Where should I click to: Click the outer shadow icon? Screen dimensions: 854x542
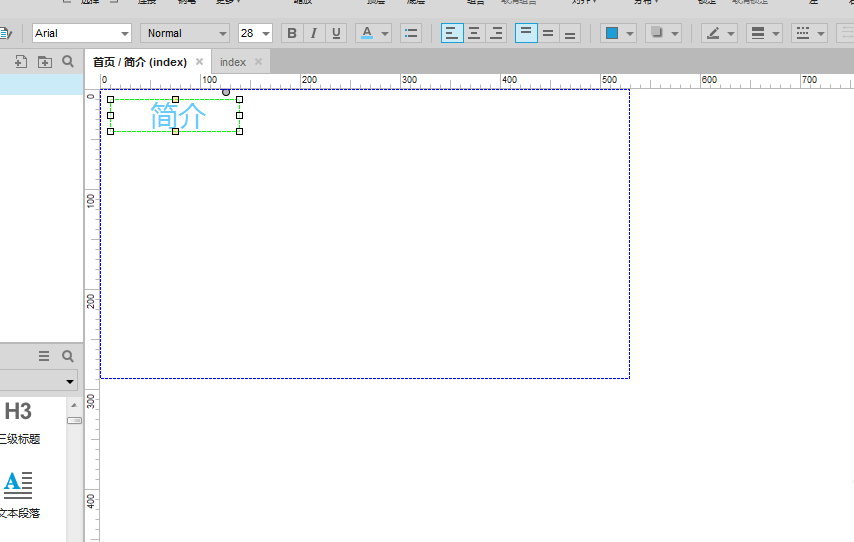[657, 33]
